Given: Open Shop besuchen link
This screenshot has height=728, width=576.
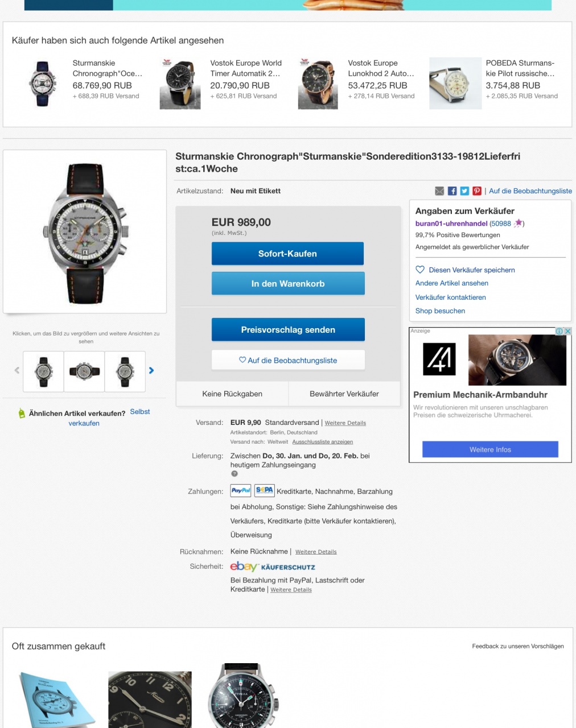Looking at the screenshot, I should tap(440, 311).
